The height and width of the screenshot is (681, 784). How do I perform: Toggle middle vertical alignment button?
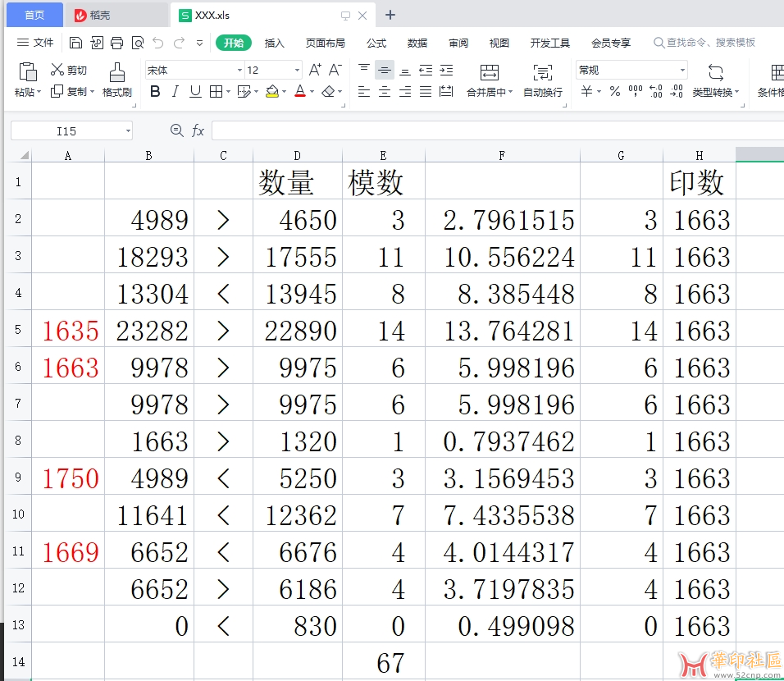tap(385, 71)
